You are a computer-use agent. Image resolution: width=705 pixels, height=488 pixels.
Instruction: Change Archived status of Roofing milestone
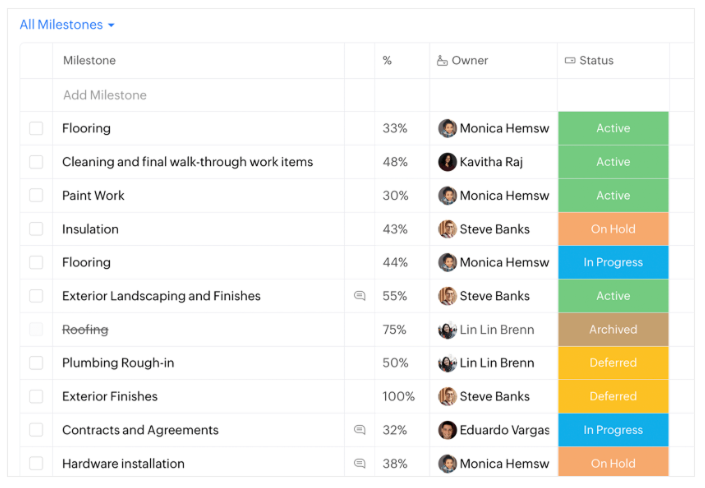tap(613, 330)
